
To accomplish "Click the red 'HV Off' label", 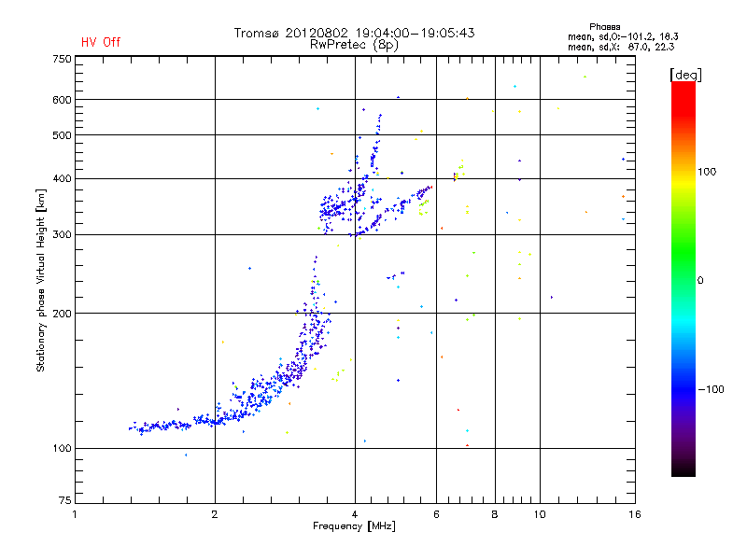I will click(101, 42).
